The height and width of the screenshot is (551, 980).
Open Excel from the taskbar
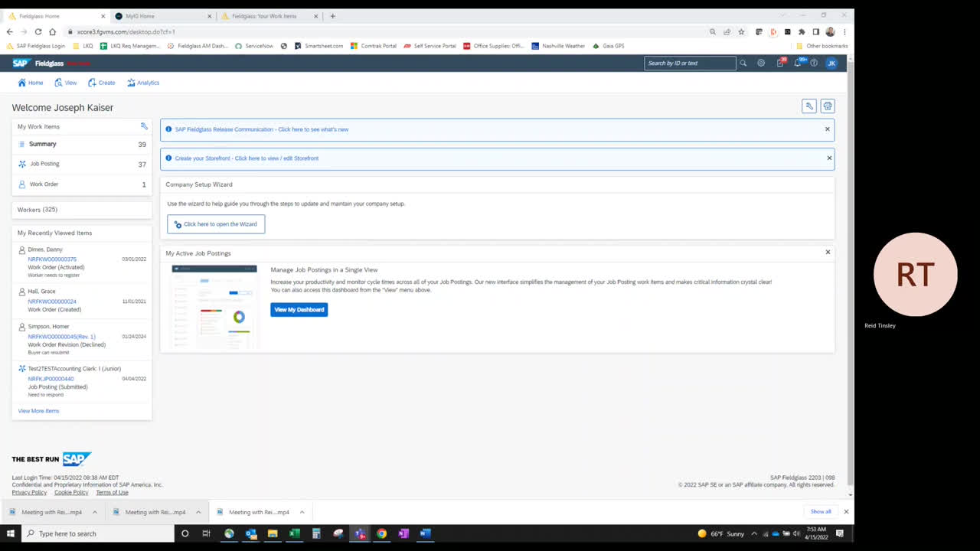click(x=294, y=533)
